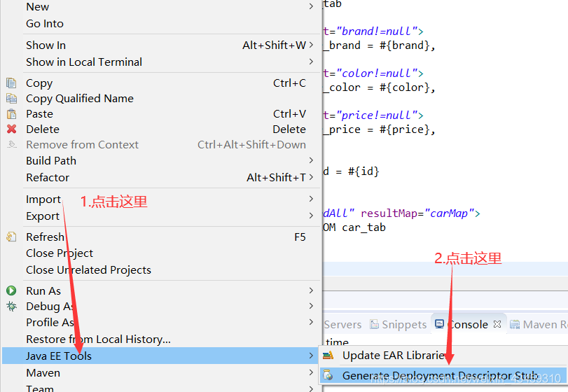The height and width of the screenshot is (392, 568).
Task: Click resultMap="carMap" in the editor
Action: [x=417, y=213]
